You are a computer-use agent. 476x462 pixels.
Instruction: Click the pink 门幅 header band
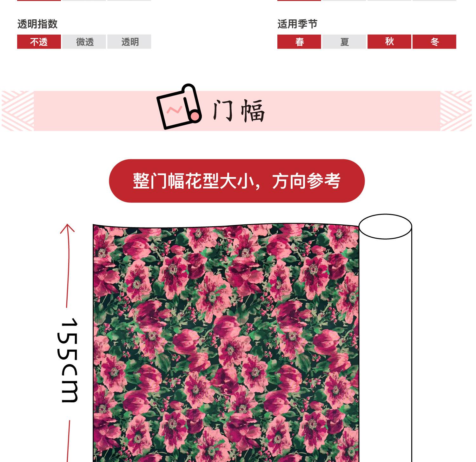pos(237,111)
